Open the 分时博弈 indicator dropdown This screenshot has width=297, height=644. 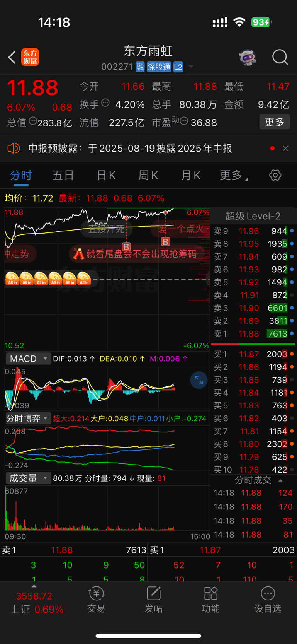pyautogui.click(x=28, y=418)
